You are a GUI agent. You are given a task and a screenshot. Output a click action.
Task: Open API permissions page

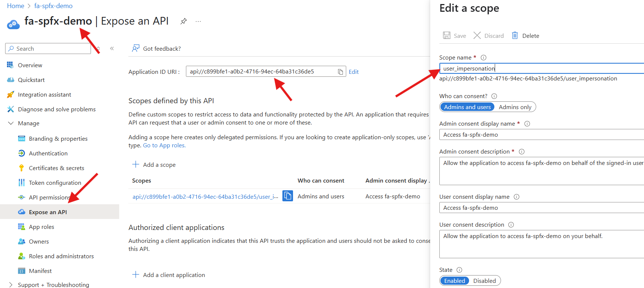[x=50, y=197]
